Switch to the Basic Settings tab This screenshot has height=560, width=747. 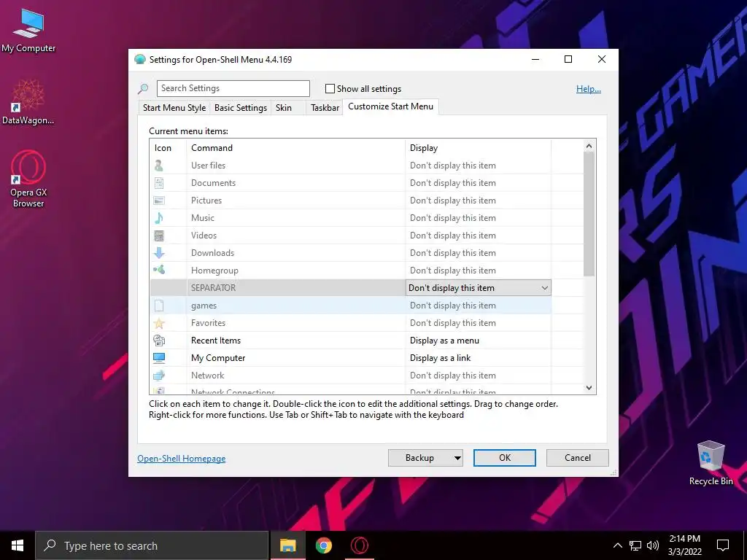pyautogui.click(x=241, y=108)
